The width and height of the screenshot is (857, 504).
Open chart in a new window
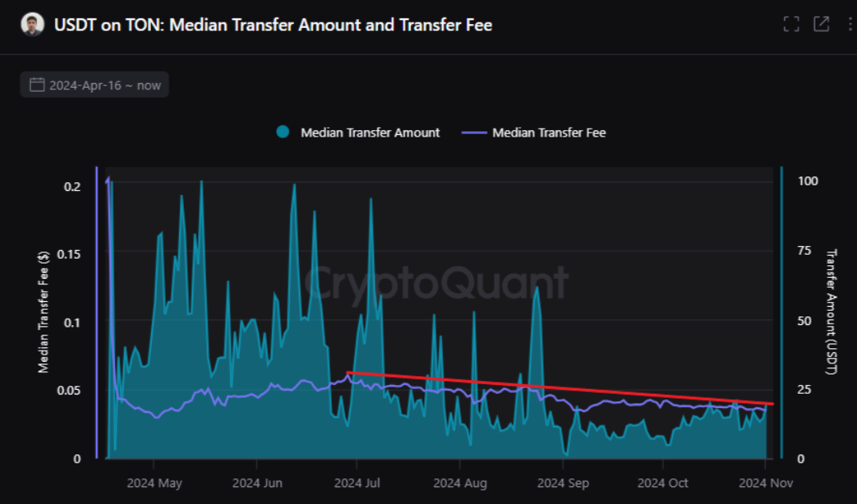point(821,24)
